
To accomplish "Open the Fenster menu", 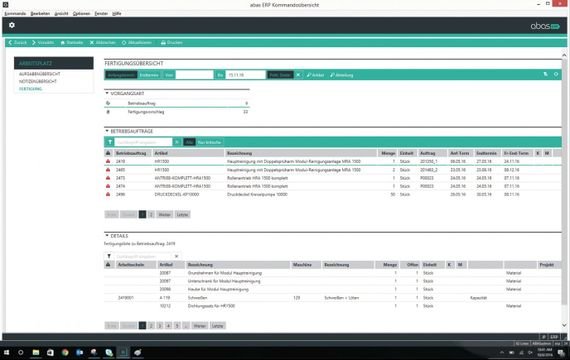I will (101, 13).
